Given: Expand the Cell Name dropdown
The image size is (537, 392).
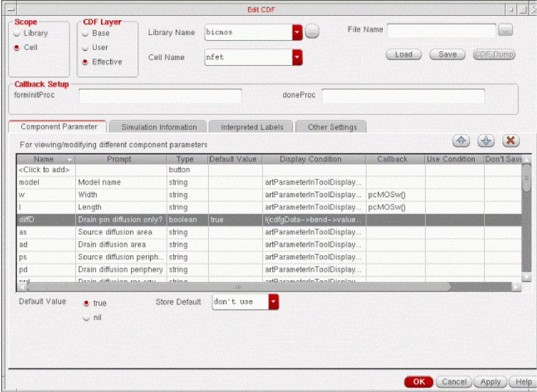Looking at the screenshot, I should 297,57.
